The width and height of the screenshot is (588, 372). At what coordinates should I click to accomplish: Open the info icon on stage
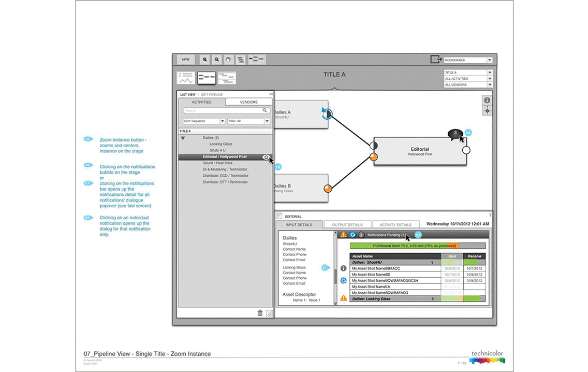pos(487,100)
